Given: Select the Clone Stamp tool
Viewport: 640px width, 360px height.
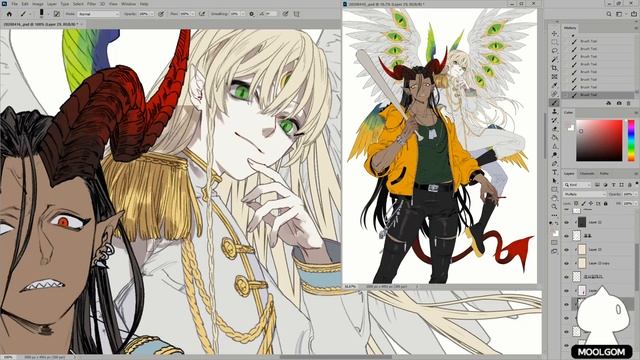Looking at the screenshot, I should coord(554,111).
